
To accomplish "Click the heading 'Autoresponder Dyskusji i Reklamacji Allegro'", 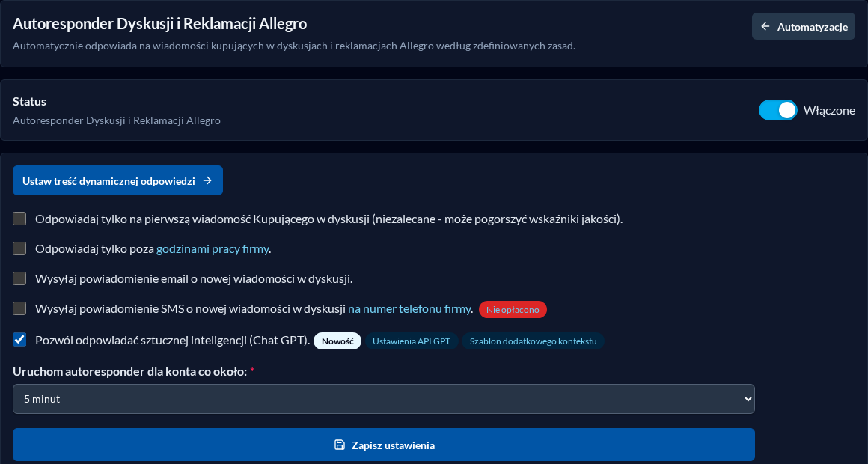I will (160, 24).
